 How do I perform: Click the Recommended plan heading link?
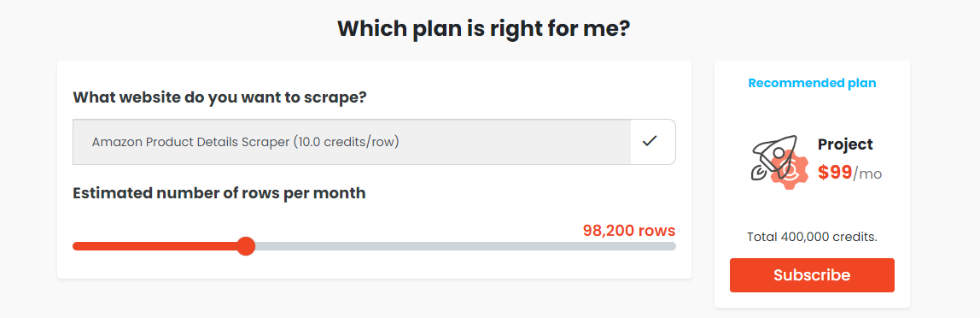coord(812,83)
